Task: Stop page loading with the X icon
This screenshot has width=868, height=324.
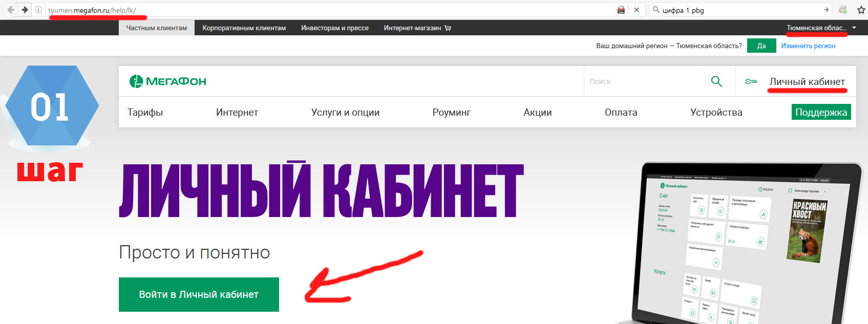Action: point(637,10)
